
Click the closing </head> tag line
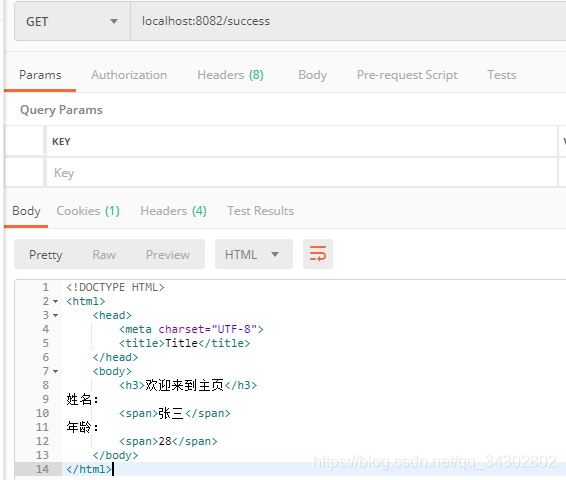click(x=115, y=357)
